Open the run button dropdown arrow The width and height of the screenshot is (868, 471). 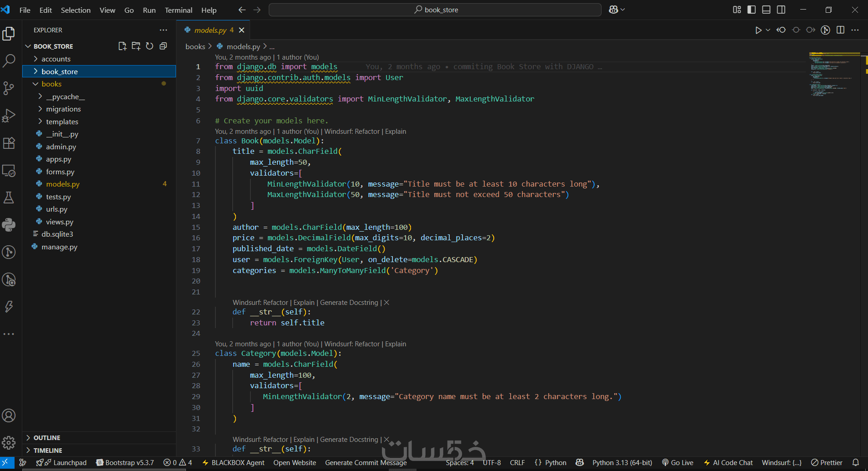768,30
